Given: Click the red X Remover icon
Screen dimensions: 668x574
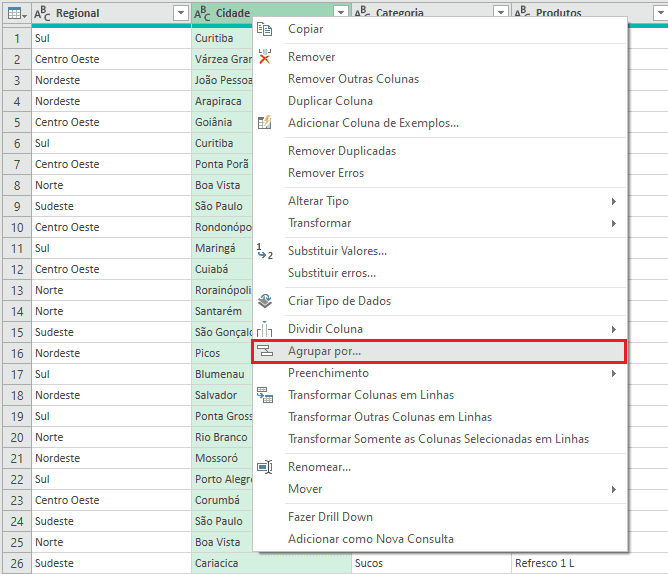Looking at the screenshot, I should (265, 57).
